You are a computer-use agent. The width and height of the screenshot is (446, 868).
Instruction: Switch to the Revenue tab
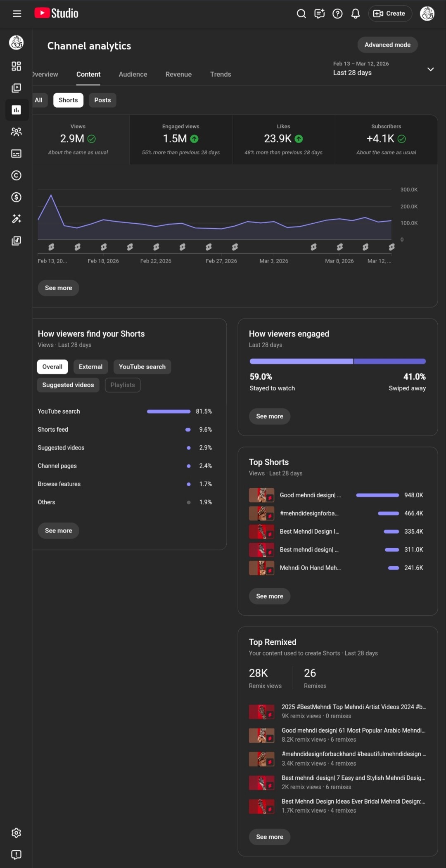pos(178,74)
